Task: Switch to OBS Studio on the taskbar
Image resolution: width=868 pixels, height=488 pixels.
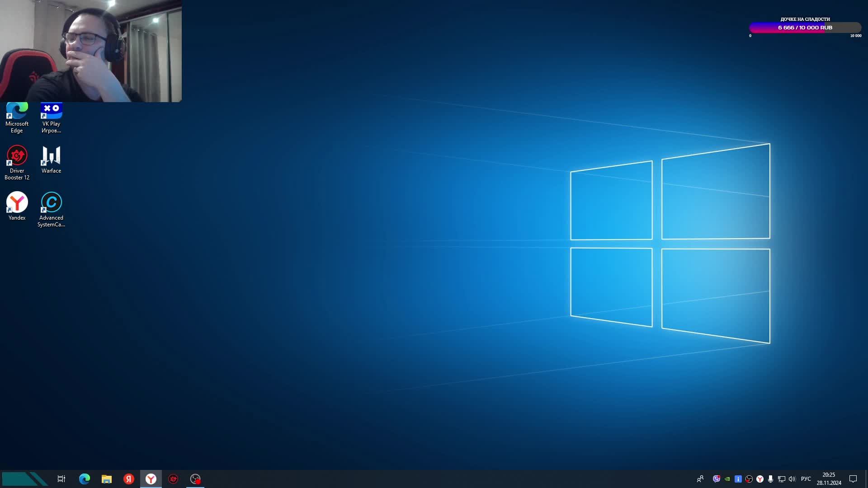Action: [195, 479]
